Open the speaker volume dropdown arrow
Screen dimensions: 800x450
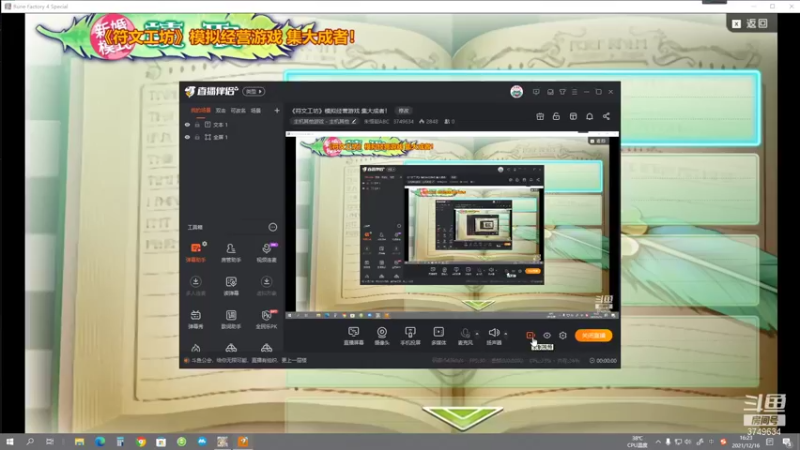tap(506, 334)
